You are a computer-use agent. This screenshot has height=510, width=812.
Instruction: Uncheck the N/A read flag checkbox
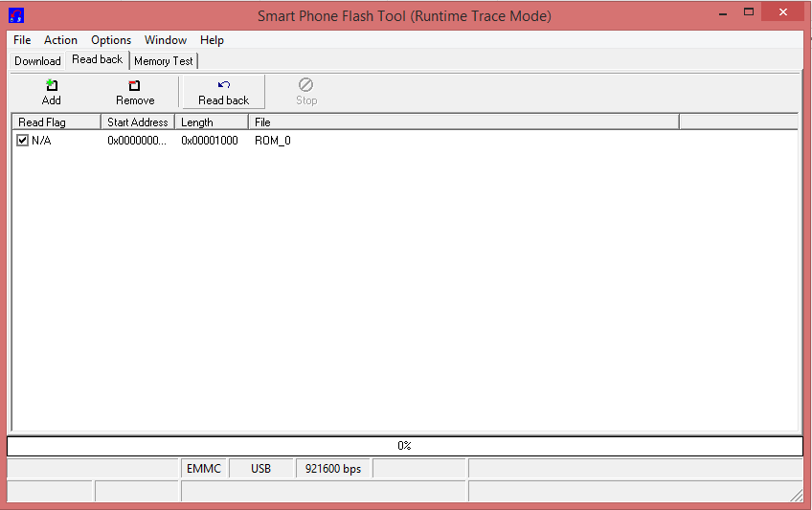(22, 140)
